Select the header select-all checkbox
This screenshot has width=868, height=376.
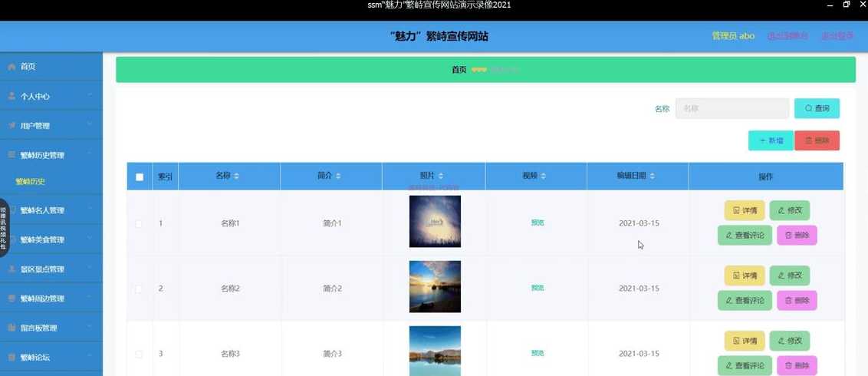pyautogui.click(x=140, y=177)
